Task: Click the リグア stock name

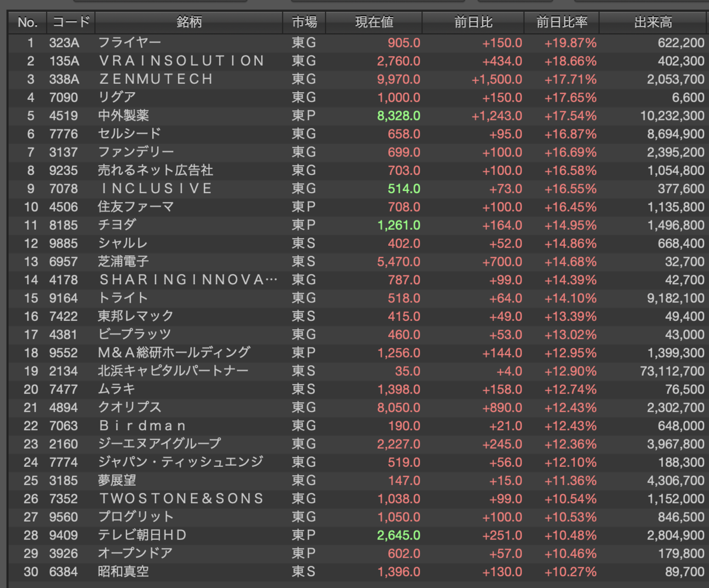Action: tap(117, 98)
